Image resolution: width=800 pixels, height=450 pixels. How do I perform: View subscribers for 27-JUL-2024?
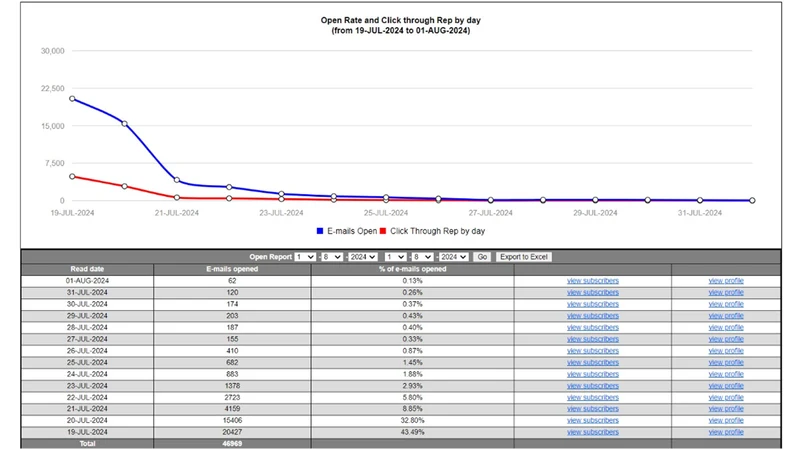592,339
